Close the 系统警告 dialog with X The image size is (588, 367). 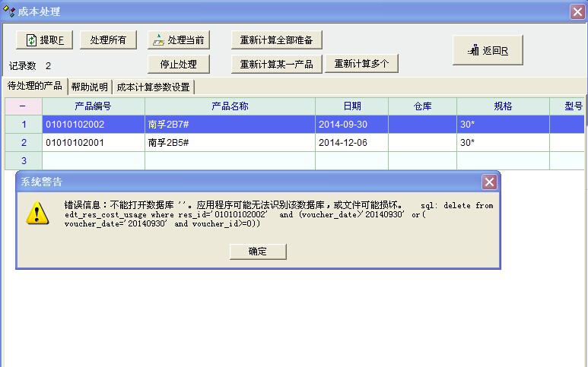pyautogui.click(x=490, y=182)
